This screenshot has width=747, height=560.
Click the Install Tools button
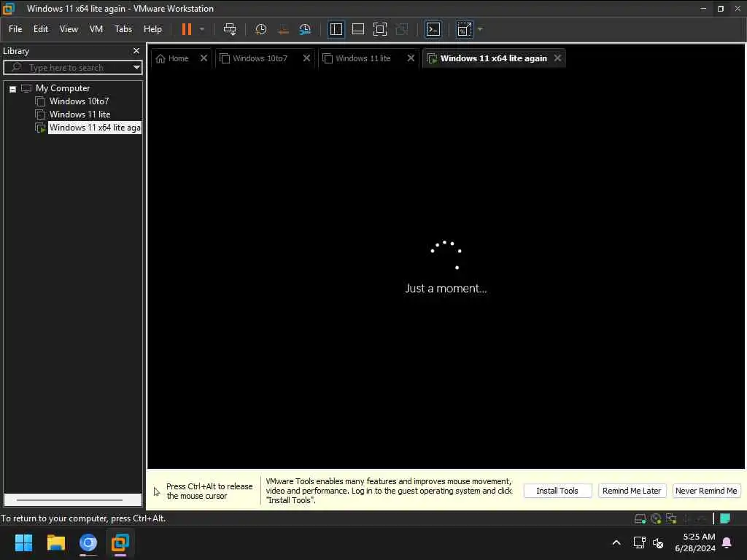click(x=557, y=491)
